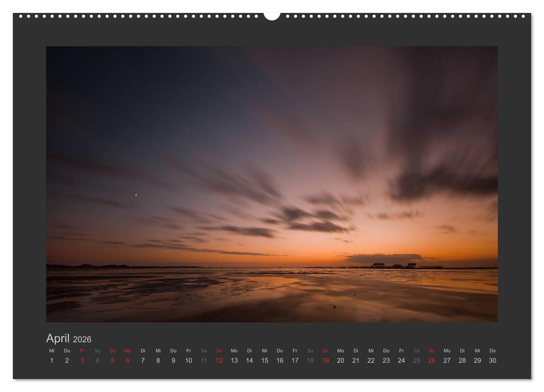This screenshot has width=544, height=392.
Task: Click the red Sunday date 12
Action: [218, 360]
